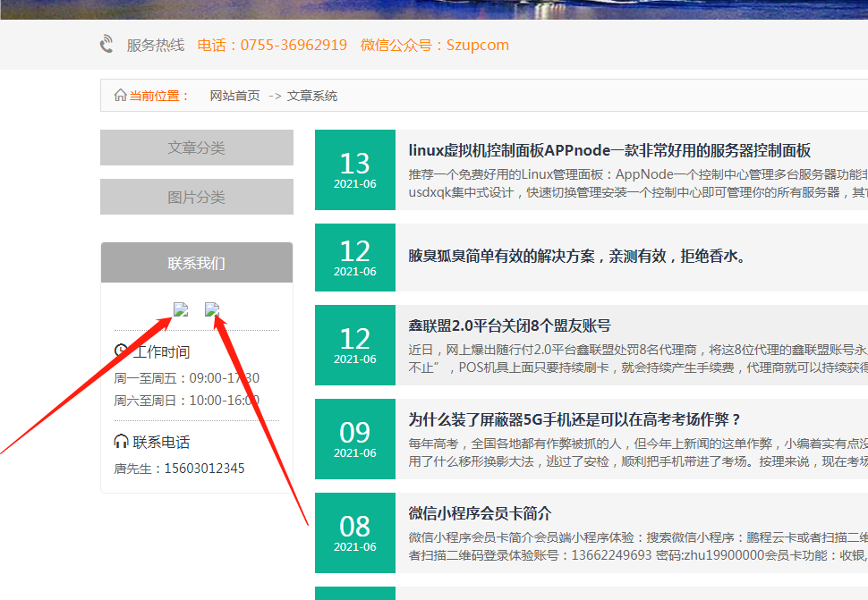Click the clock icon next to 工作时间
Viewport: 868px width, 600px height.
(x=122, y=351)
